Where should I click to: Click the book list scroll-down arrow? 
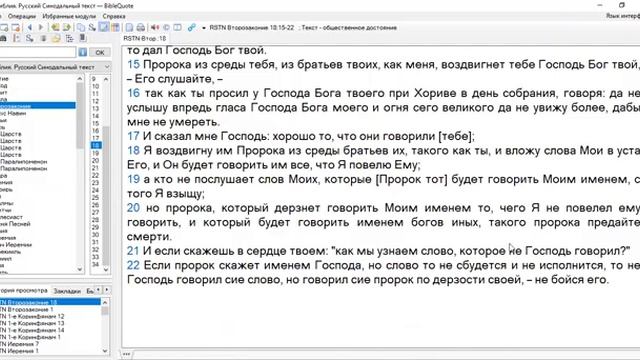(x=80, y=269)
